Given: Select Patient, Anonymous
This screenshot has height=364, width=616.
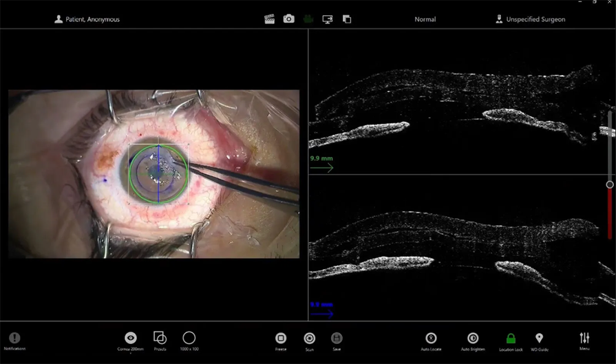Looking at the screenshot, I should (x=87, y=19).
